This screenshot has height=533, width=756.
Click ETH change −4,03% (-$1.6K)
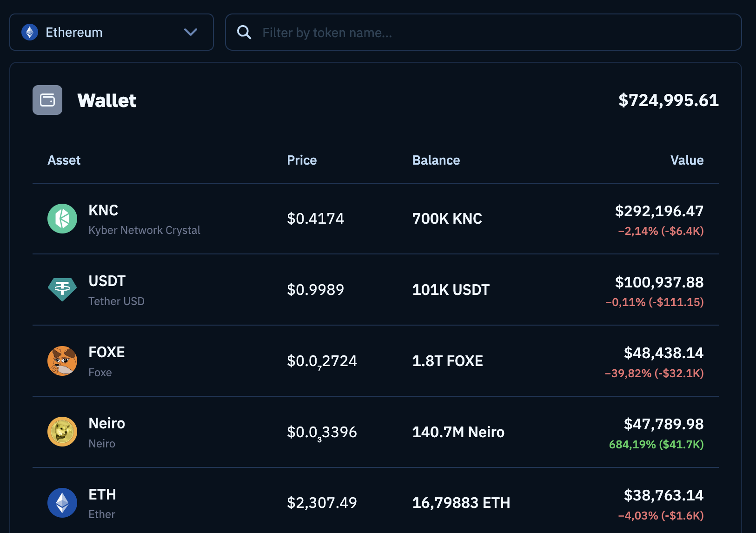coord(661,516)
